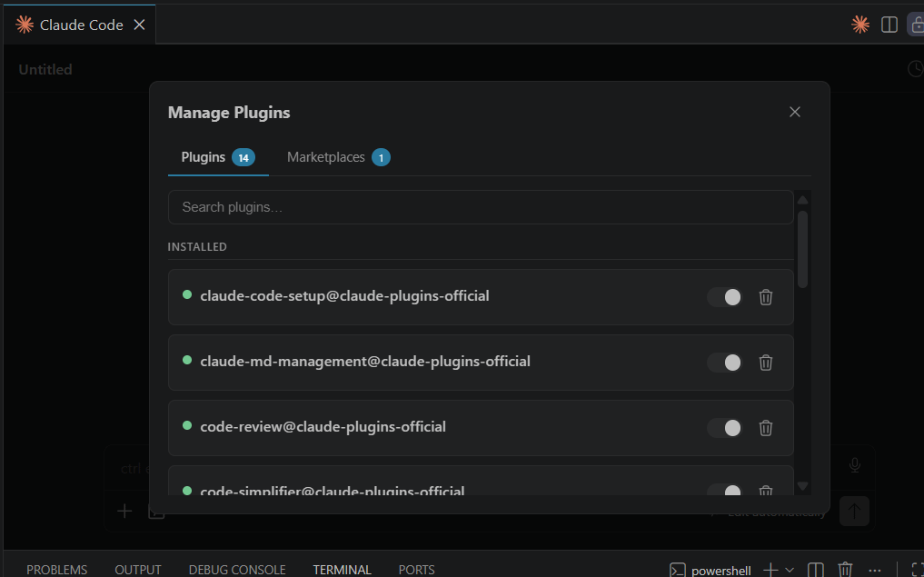Delete the claude-code-setup plugin
924x577 pixels.
pos(766,297)
